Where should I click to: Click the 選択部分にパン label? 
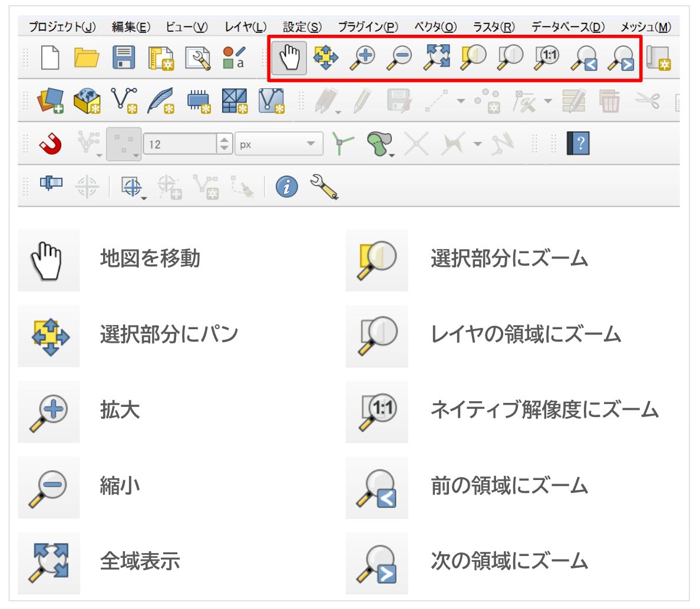pyautogui.click(x=169, y=334)
